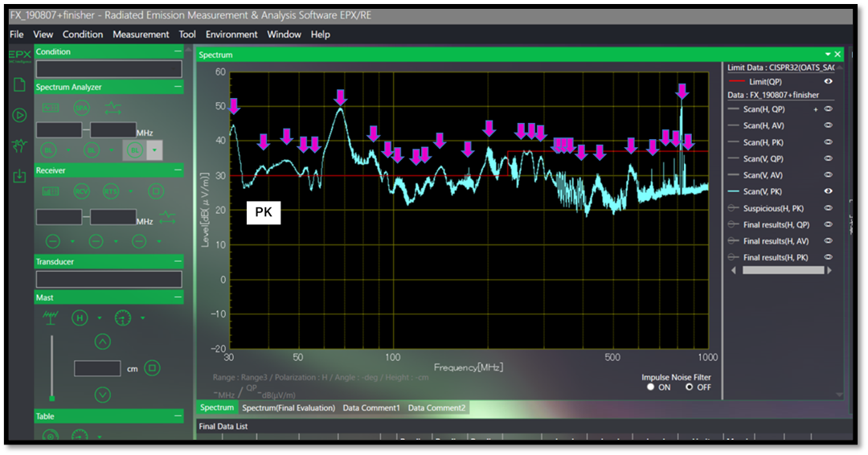The height and width of the screenshot is (455, 868).
Task: Set Impulse Noise Filter to ON
Action: point(651,387)
